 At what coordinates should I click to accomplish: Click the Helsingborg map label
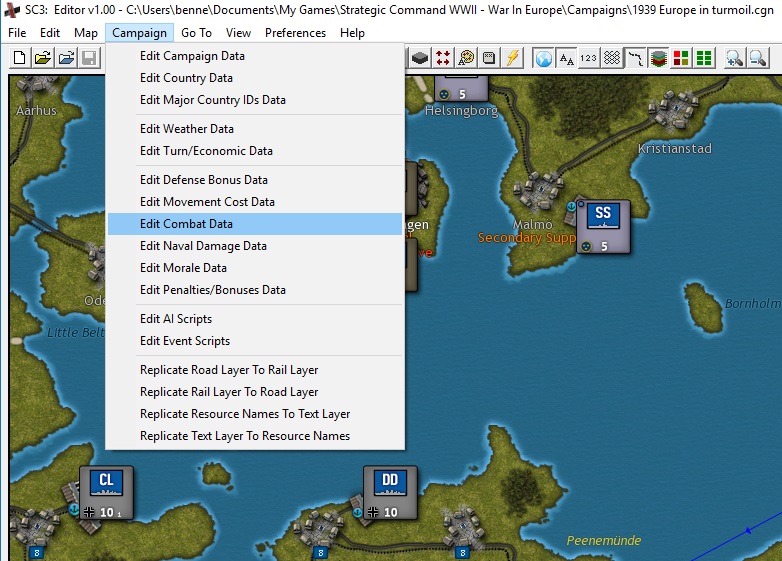[x=461, y=111]
